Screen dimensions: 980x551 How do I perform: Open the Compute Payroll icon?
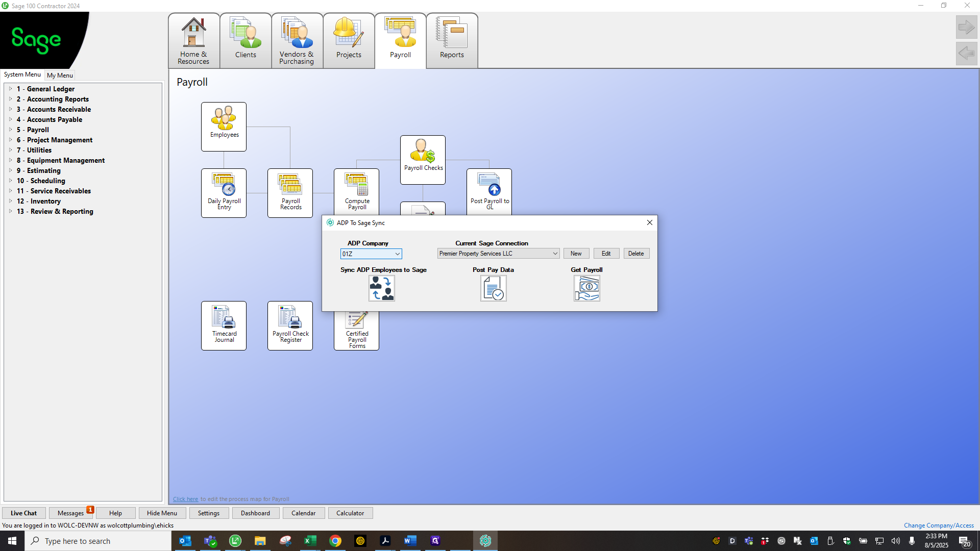[x=356, y=192]
